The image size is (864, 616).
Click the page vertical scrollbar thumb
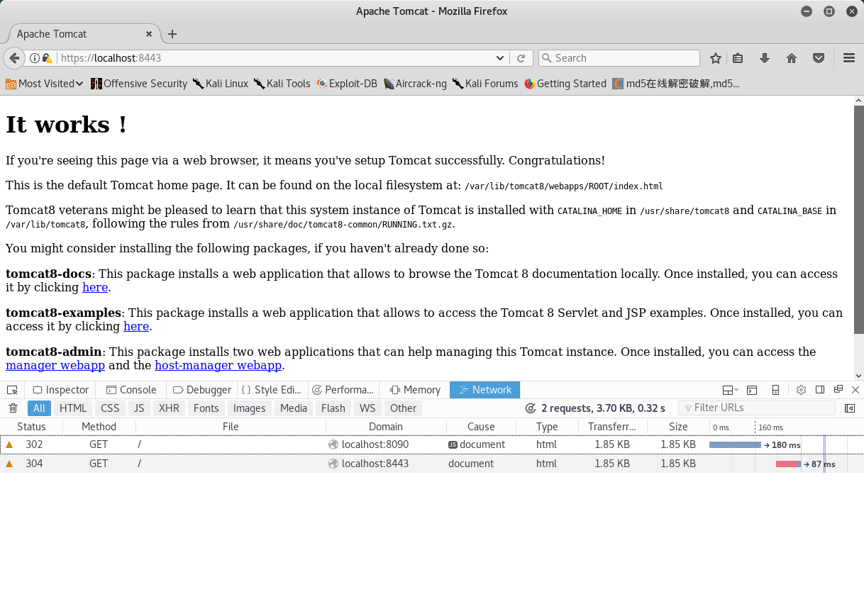[858, 220]
